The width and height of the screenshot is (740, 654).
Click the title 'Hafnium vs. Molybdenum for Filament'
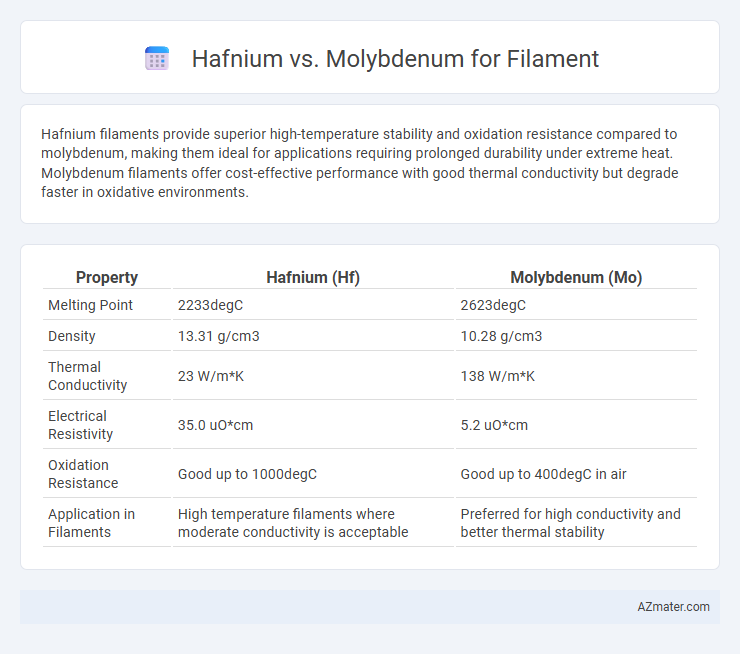click(x=395, y=59)
